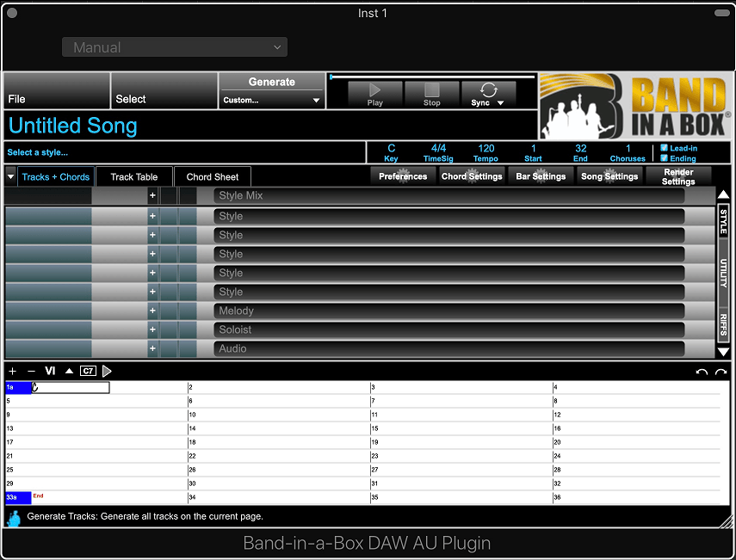Click the chord sheet play triangle icon

[107, 371]
